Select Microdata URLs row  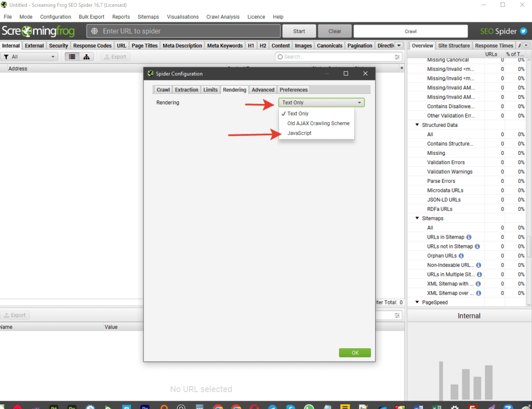coord(467,190)
